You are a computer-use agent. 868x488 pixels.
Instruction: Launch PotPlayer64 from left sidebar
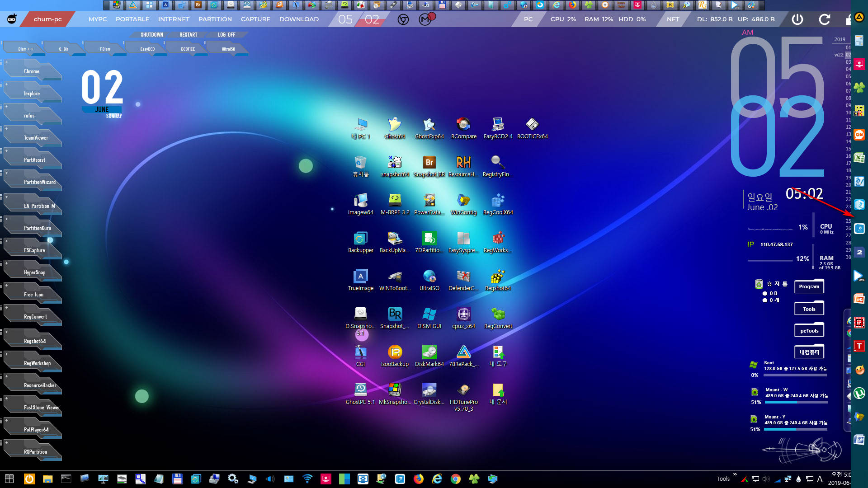tap(33, 429)
